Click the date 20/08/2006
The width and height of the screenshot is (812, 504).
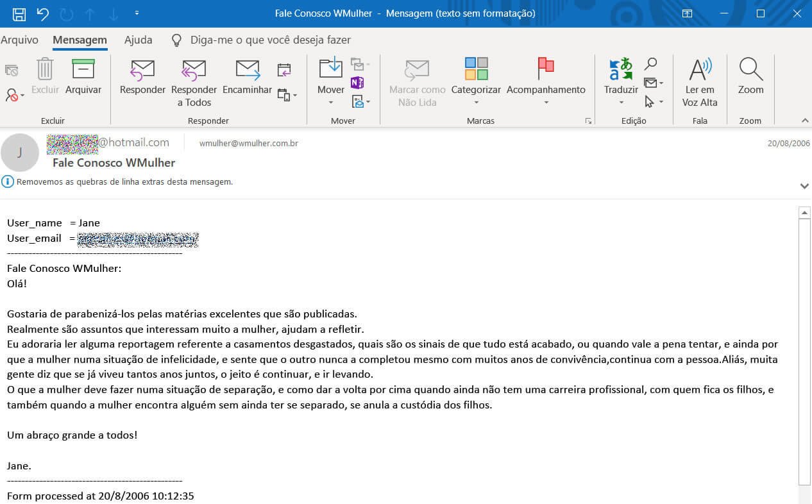point(789,144)
